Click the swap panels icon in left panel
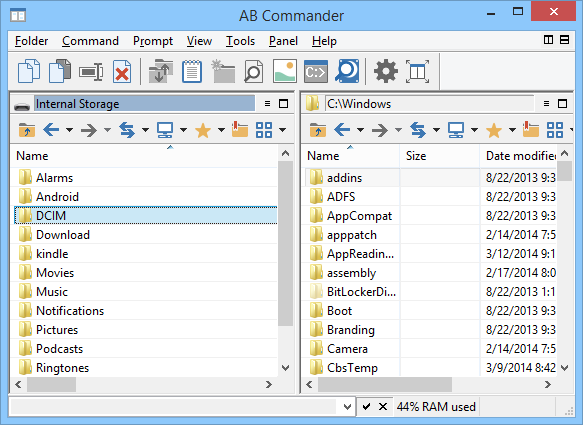The image size is (583, 425). pyautogui.click(x=127, y=130)
